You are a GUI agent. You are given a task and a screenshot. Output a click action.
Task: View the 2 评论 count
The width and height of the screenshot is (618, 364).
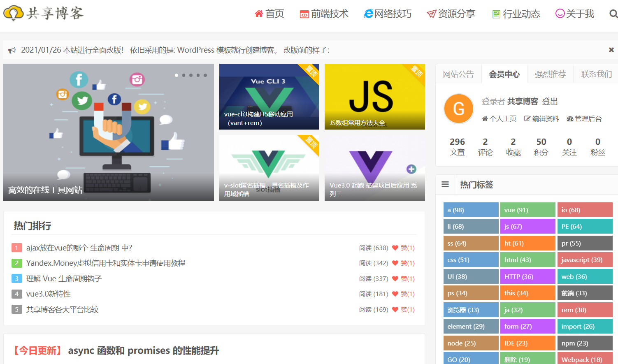[x=486, y=147]
